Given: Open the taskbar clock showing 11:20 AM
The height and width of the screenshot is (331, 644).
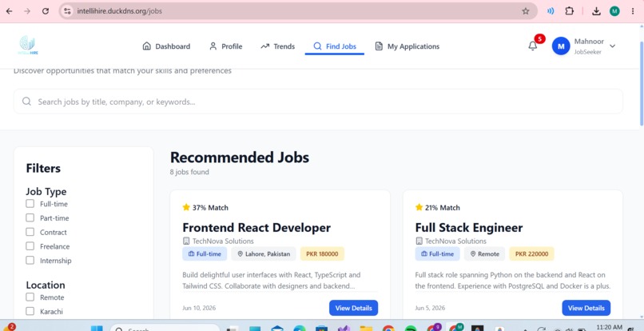Looking at the screenshot, I should point(609,327).
